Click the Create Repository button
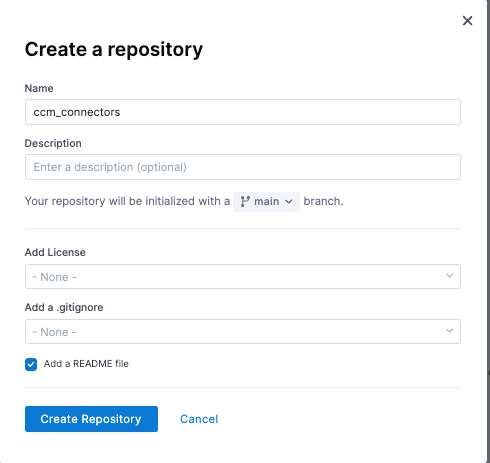490x463 pixels. (x=91, y=419)
